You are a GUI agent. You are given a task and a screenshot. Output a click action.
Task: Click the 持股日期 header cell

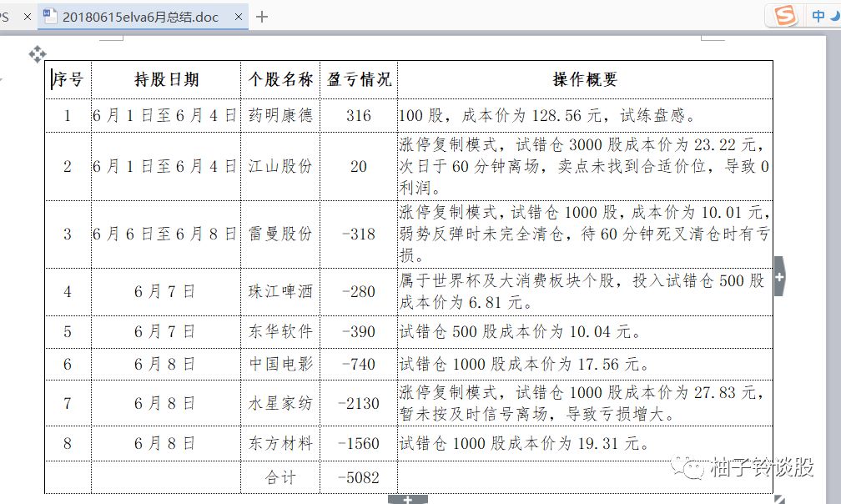166,80
